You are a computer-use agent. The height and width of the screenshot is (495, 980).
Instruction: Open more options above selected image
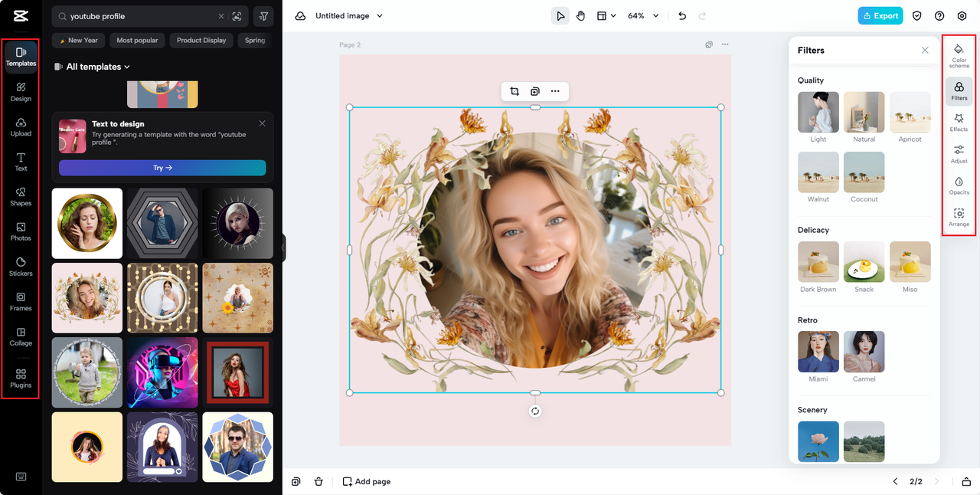pyautogui.click(x=555, y=91)
